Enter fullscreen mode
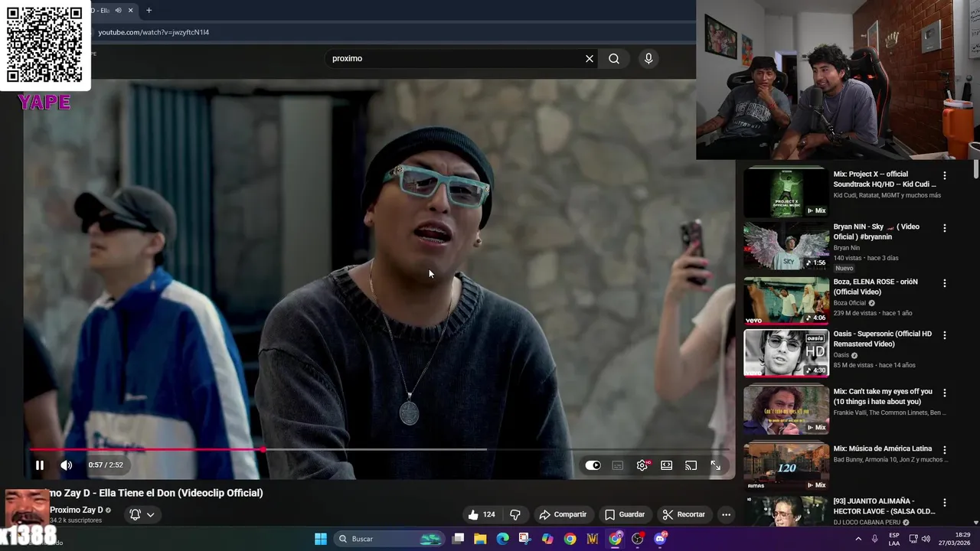Screen dimensions: 980x551 coord(715,465)
